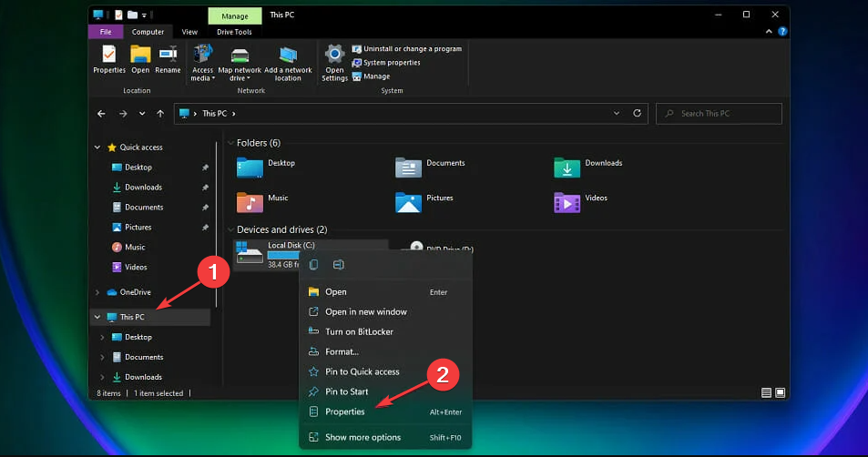The width and height of the screenshot is (868, 457).
Task: Open the Documents folder icon
Action: 409,168
